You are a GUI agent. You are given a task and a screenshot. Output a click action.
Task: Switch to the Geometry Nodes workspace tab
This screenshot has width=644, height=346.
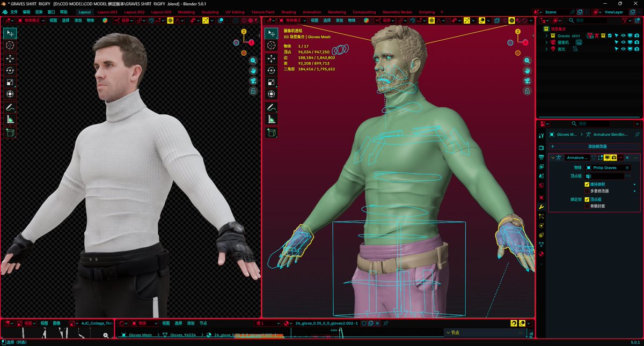(x=398, y=12)
